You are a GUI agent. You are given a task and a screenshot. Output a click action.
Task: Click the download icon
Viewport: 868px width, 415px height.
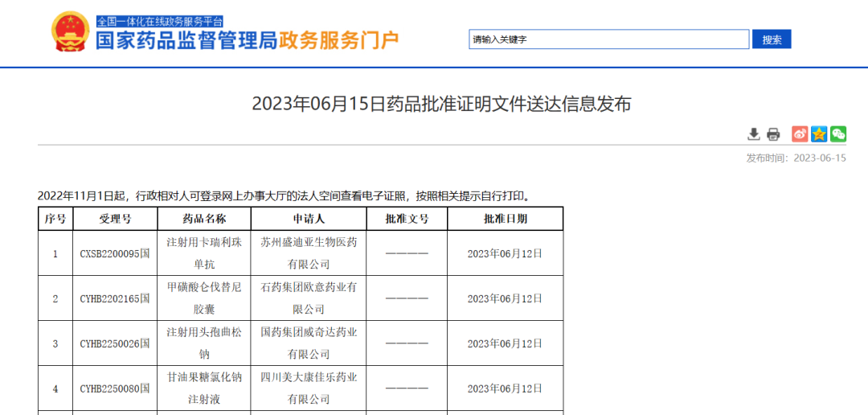(x=754, y=134)
